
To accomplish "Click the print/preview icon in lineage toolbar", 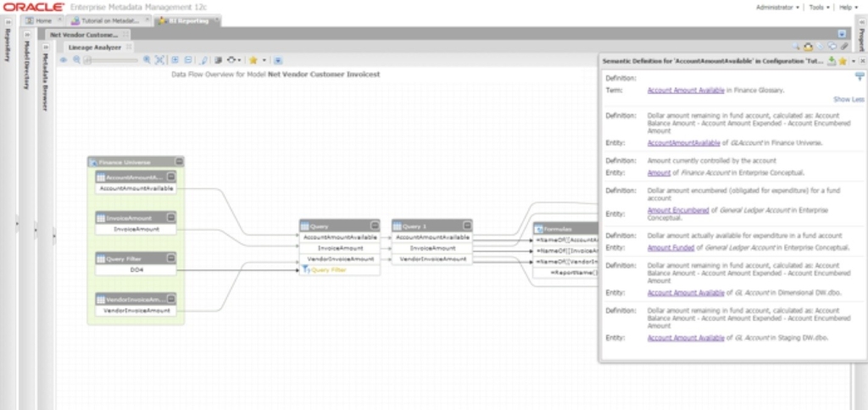I will (232, 60).
